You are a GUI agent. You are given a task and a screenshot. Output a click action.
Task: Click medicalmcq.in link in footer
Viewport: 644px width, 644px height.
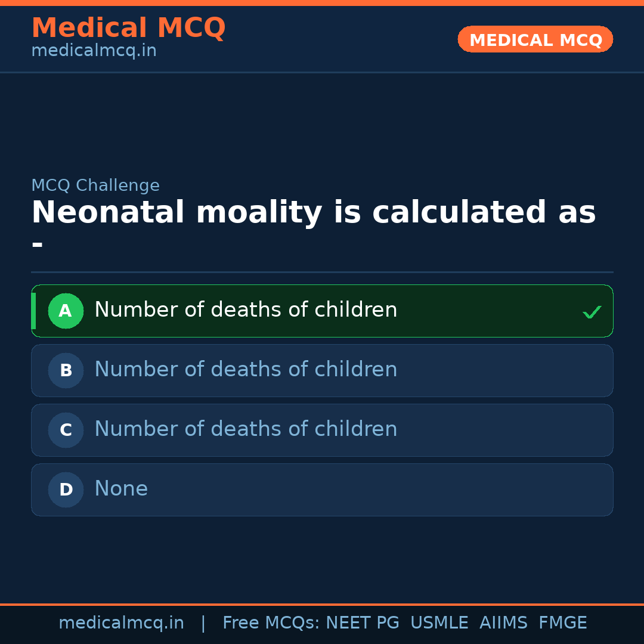[x=122, y=623]
